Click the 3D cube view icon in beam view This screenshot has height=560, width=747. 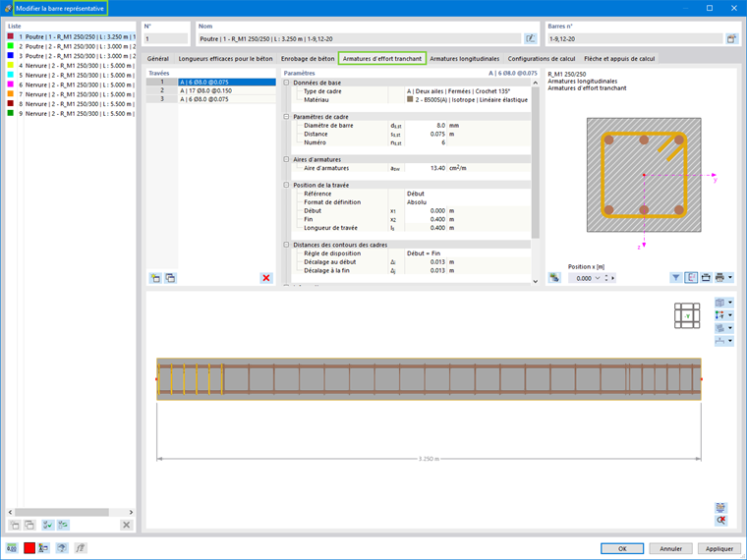click(x=719, y=303)
